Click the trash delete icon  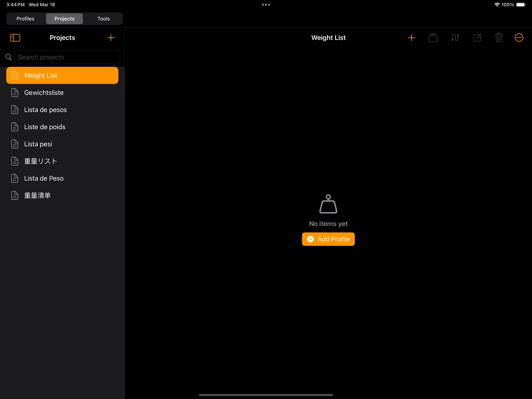pos(499,38)
